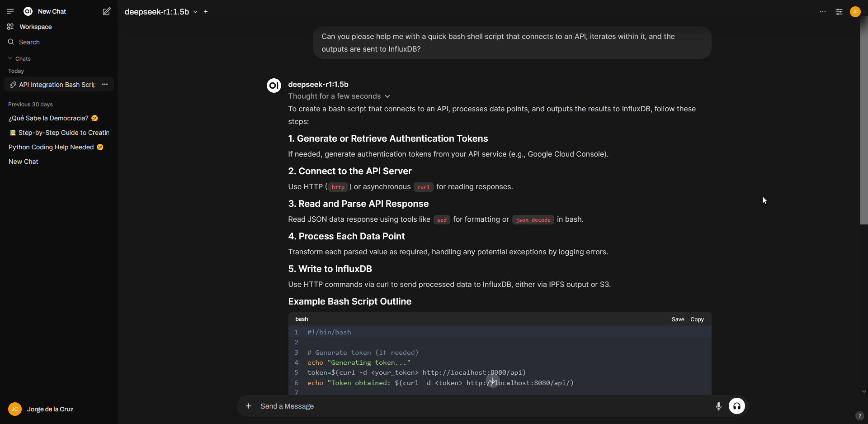Open the three-dot menu for API Integration chat
868x424 pixels.
[x=105, y=84]
